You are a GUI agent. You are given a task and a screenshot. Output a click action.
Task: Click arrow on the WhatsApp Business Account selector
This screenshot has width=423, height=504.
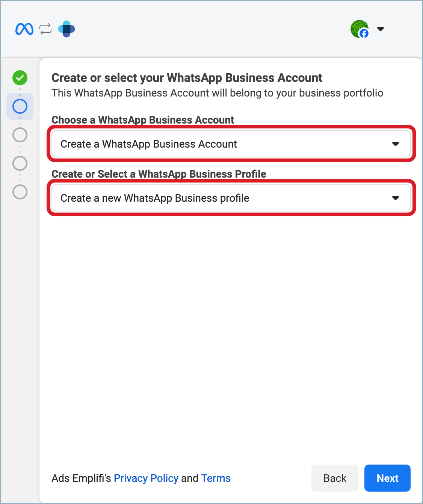pyautogui.click(x=395, y=144)
